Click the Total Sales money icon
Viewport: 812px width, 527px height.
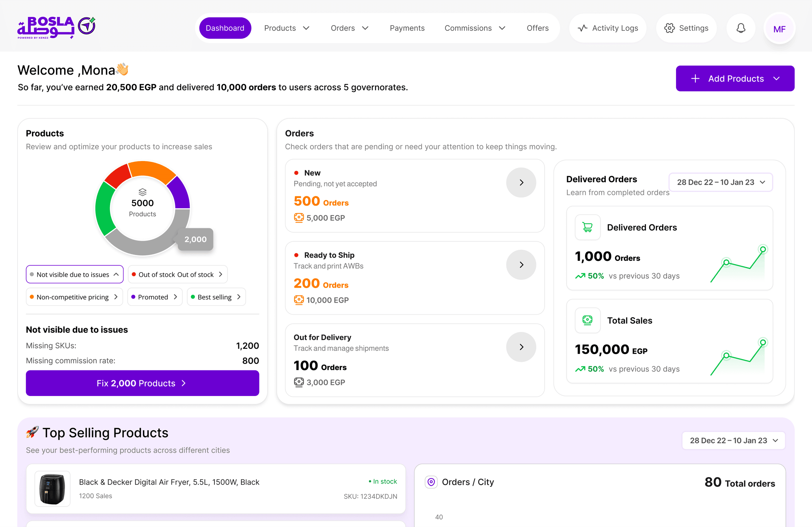pyautogui.click(x=587, y=321)
